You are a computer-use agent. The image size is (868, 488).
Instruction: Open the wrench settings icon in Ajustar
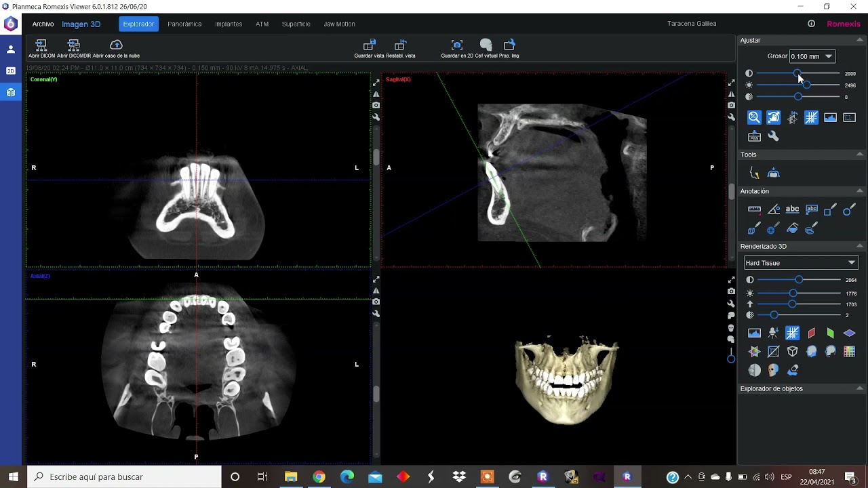(x=773, y=137)
